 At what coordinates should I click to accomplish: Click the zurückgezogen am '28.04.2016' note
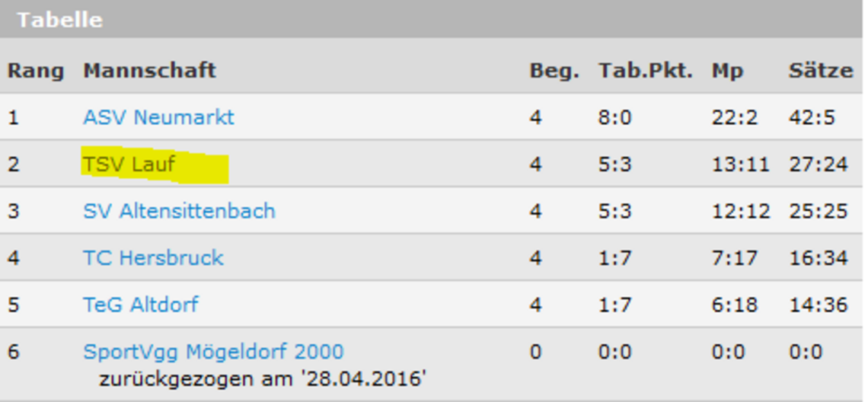pyautogui.click(x=263, y=378)
